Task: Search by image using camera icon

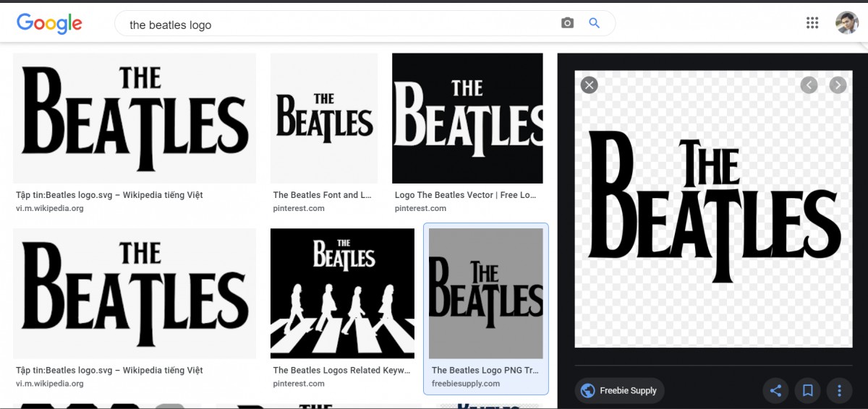Action: [x=567, y=23]
